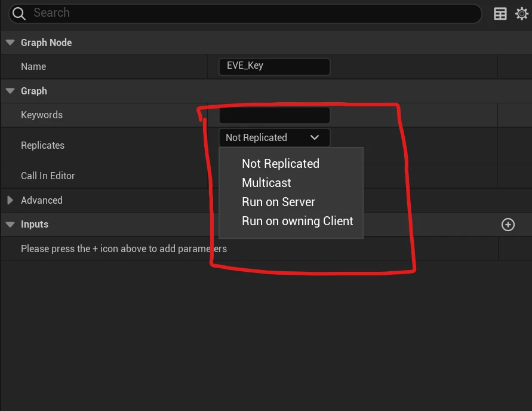Collapse the Graph section triangle

click(x=10, y=91)
